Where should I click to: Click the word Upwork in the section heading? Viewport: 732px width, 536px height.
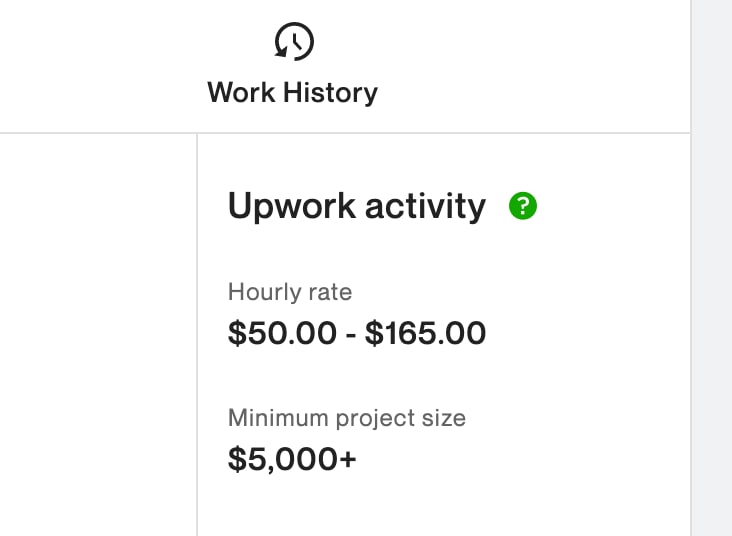coord(292,206)
